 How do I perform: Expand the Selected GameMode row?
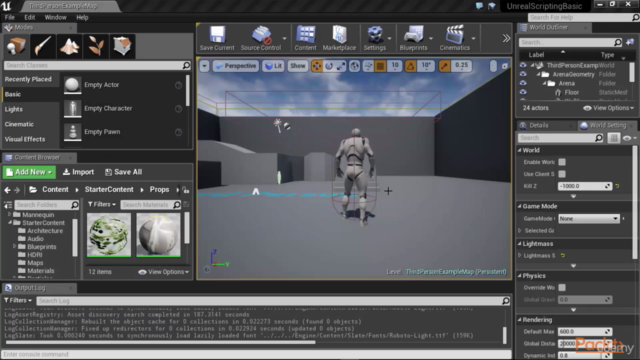click(520, 231)
